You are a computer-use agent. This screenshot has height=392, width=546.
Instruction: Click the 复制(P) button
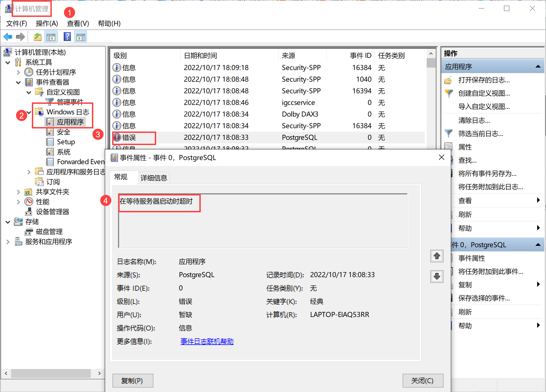[133, 381]
